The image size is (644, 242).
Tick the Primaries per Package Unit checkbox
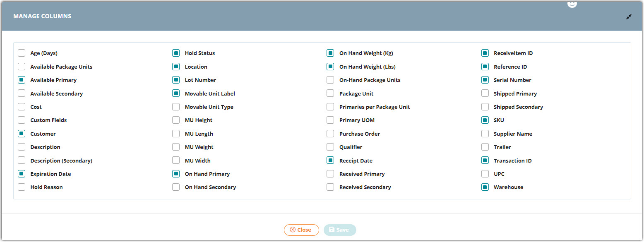point(330,107)
